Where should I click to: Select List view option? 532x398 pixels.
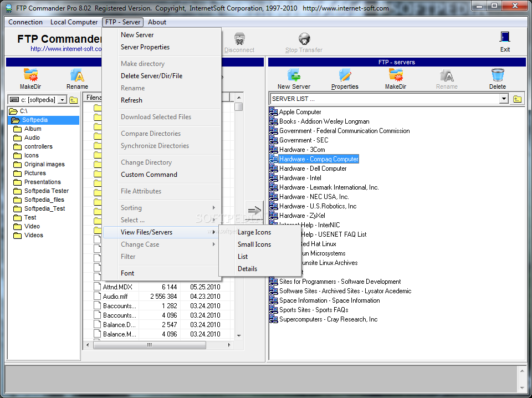click(x=259, y=257)
